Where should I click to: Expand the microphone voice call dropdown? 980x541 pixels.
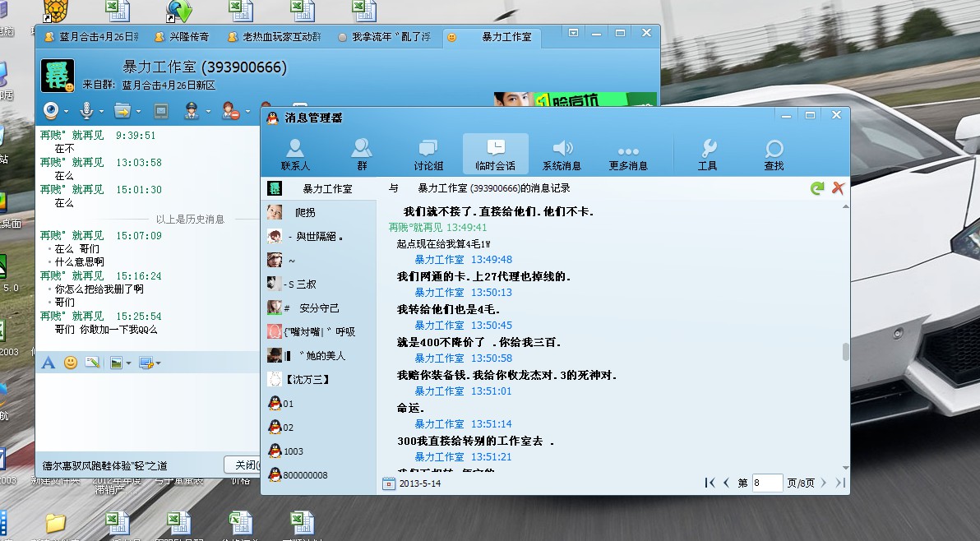pos(100,111)
